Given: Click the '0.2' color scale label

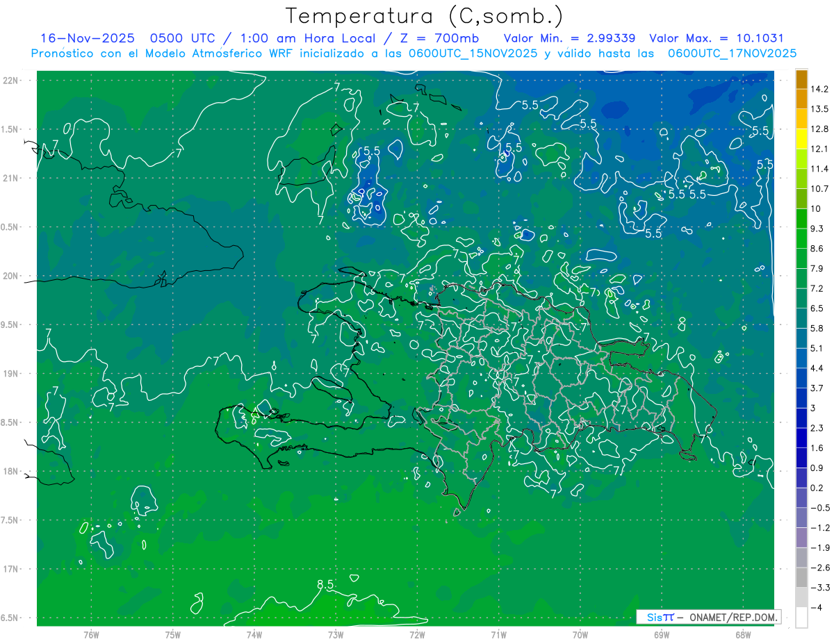Looking at the screenshot, I should [x=817, y=488].
